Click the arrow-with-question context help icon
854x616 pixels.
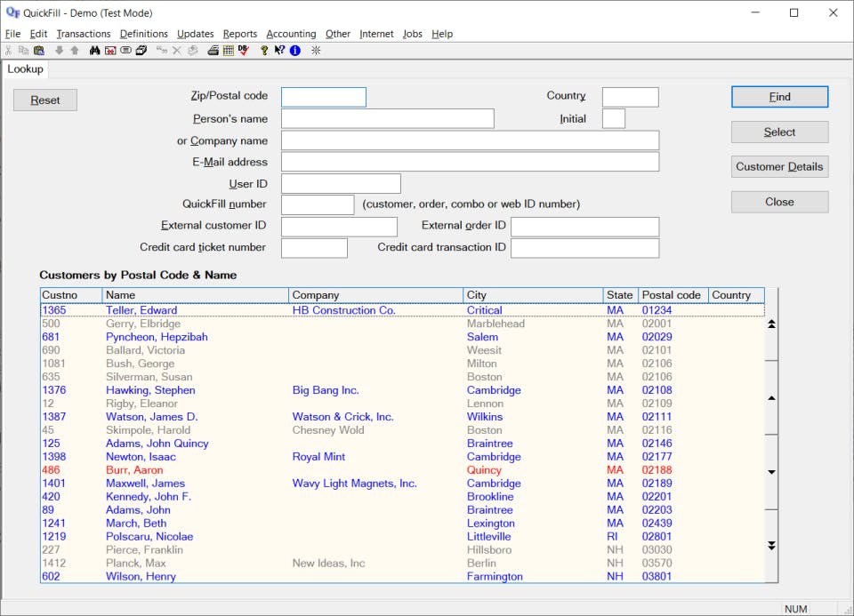(x=279, y=51)
